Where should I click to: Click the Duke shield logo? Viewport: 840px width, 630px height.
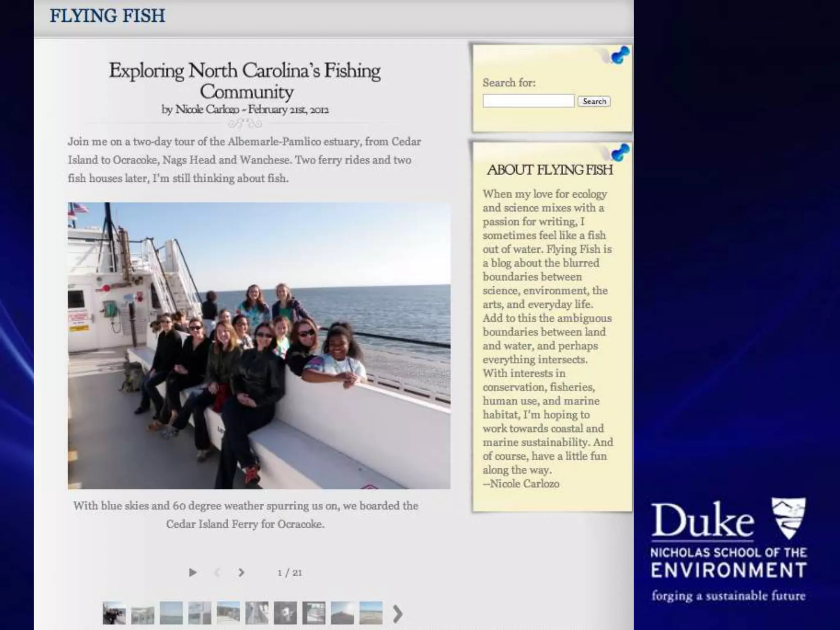click(x=788, y=518)
